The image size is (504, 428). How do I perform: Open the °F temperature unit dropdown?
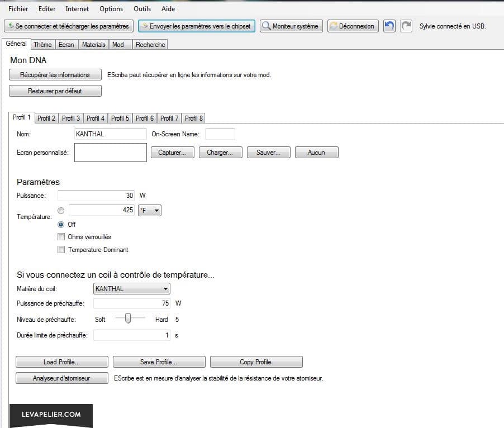pyautogui.click(x=149, y=211)
